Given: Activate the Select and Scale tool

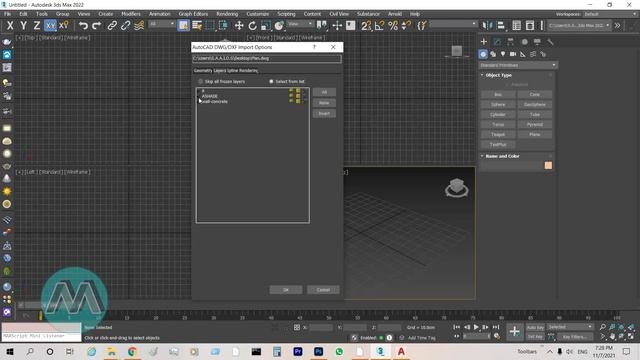Looking at the screenshot, I should (x=266, y=26).
